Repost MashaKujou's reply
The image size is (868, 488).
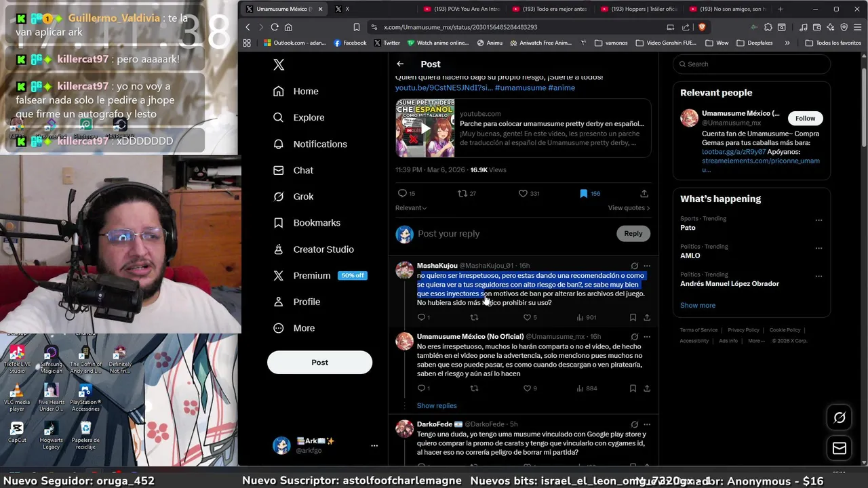coord(474,317)
